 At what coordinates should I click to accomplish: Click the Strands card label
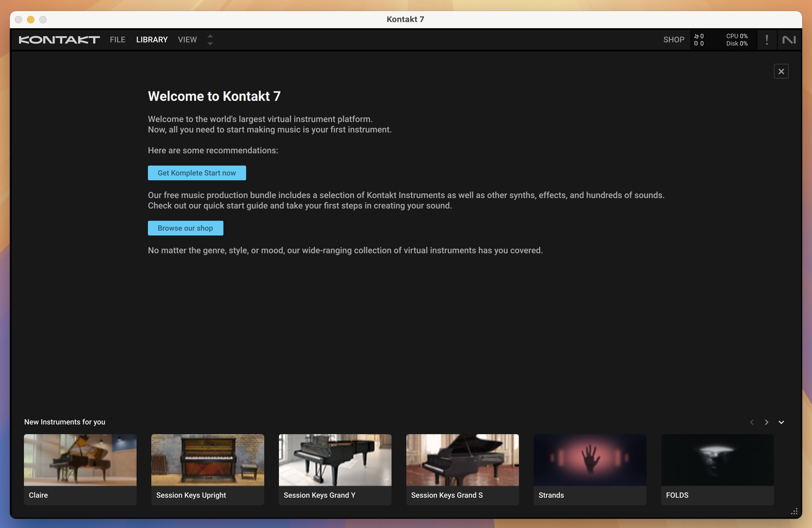(551, 495)
